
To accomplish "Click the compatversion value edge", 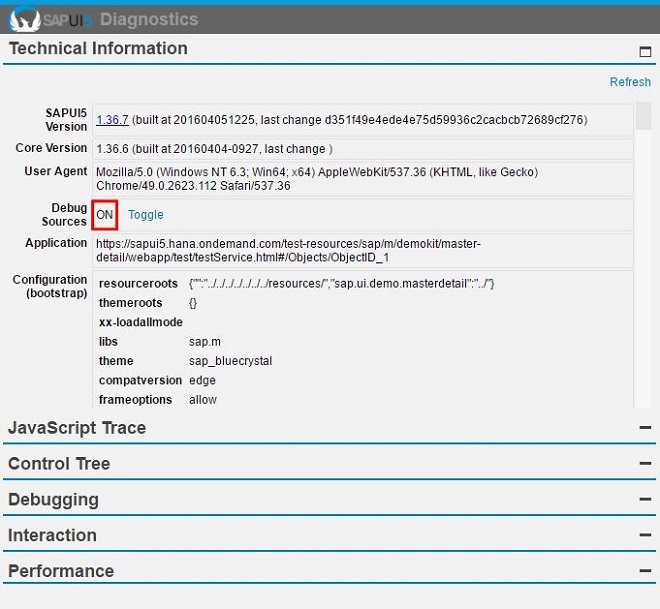I will [202, 380].
